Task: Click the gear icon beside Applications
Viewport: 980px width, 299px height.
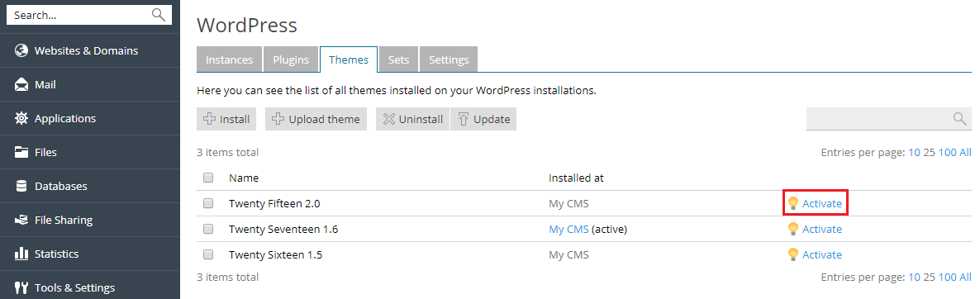Action: (x=21, y=118)
